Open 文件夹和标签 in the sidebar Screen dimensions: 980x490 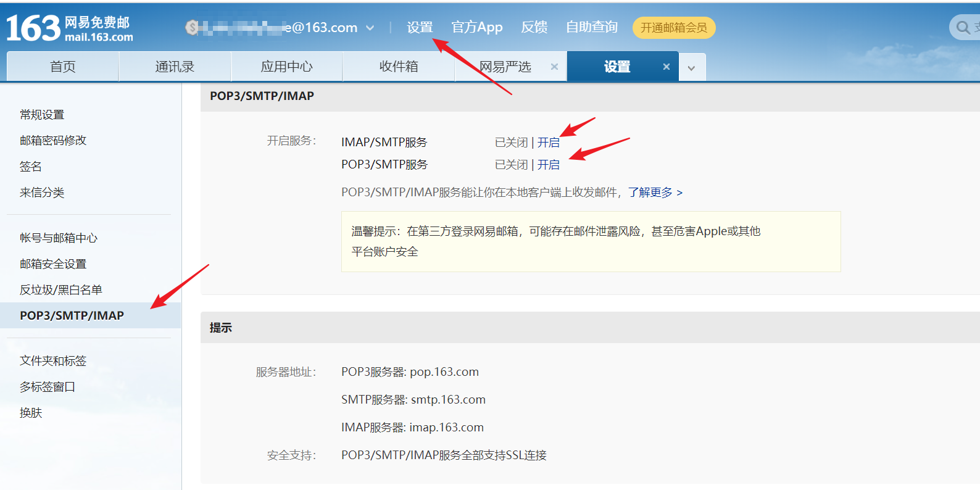coord(53,361)
